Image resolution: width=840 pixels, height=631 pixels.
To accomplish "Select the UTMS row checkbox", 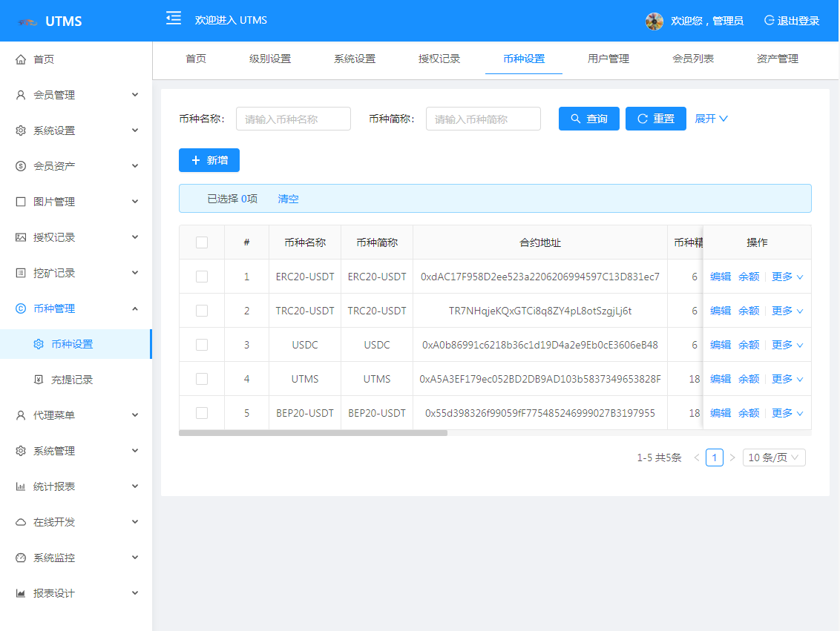I will coord(202,379).
